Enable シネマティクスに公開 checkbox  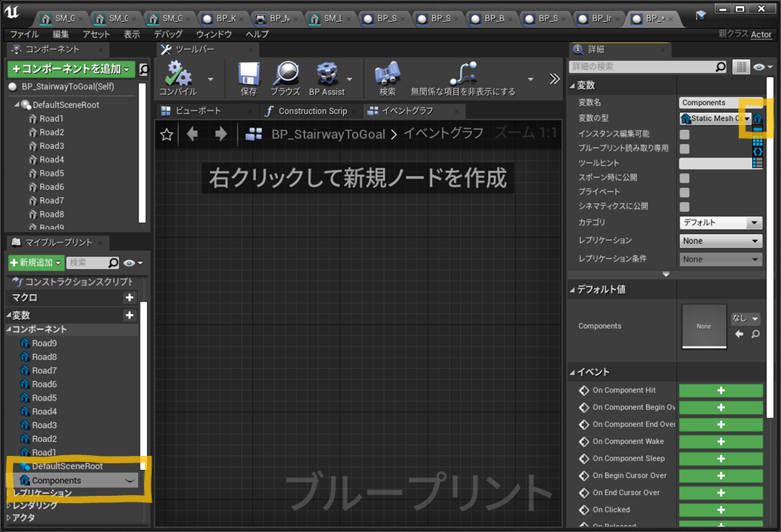pyautogui.click(x=685, y=207)
